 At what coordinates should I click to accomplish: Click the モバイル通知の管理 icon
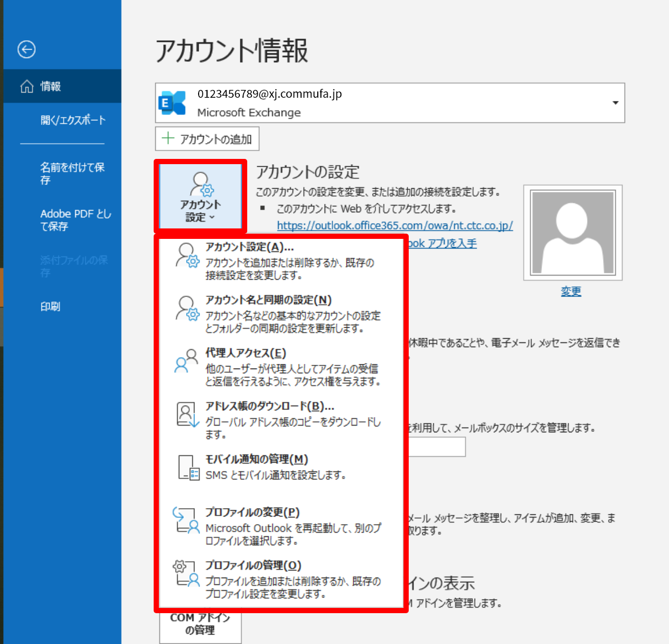[189, 467]
